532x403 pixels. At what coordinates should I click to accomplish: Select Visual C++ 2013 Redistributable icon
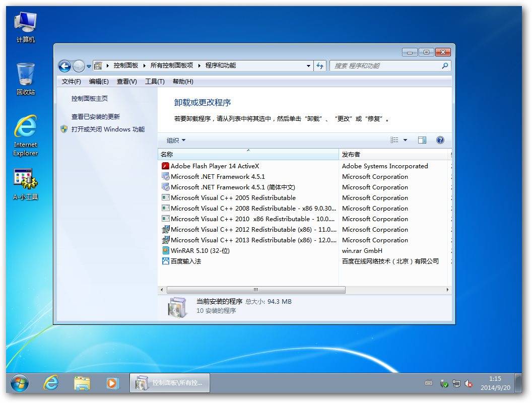click(x=166, y=240)
